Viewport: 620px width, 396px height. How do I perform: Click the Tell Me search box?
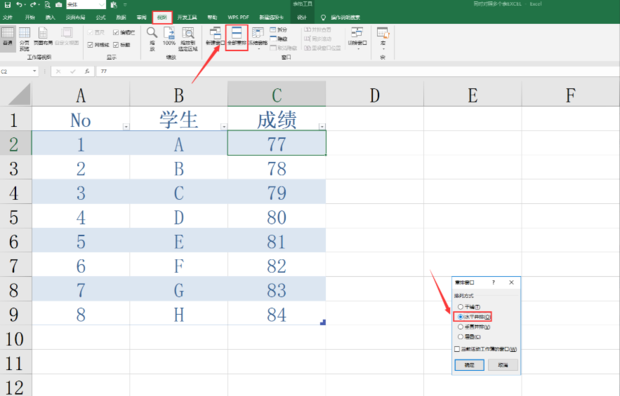pos(346,17)
